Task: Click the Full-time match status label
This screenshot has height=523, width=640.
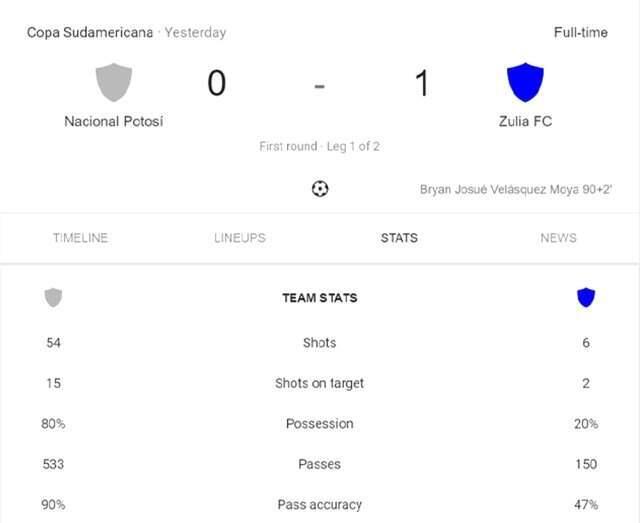Action: tap(581, 33)
